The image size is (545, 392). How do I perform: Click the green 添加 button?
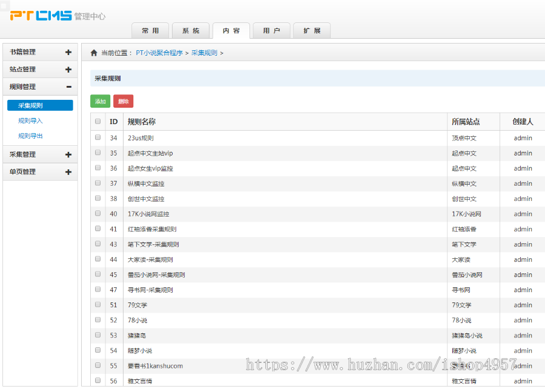pyautogui.click(x=100, y=101)
